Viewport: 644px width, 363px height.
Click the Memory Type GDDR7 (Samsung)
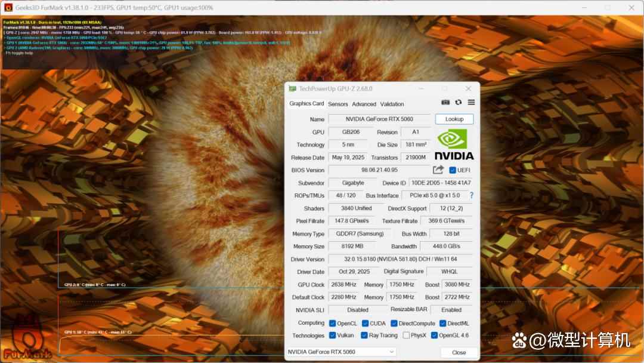tap(360, 234)
